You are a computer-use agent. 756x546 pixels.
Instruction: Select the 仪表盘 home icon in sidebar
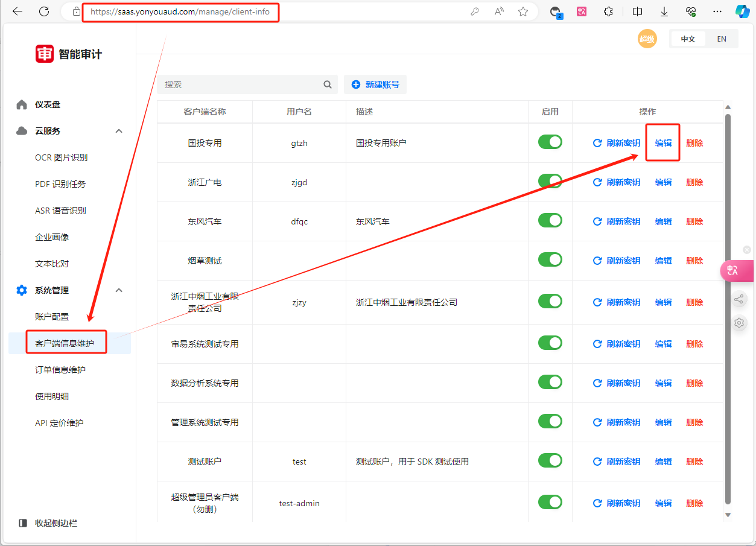coord(21,104)
